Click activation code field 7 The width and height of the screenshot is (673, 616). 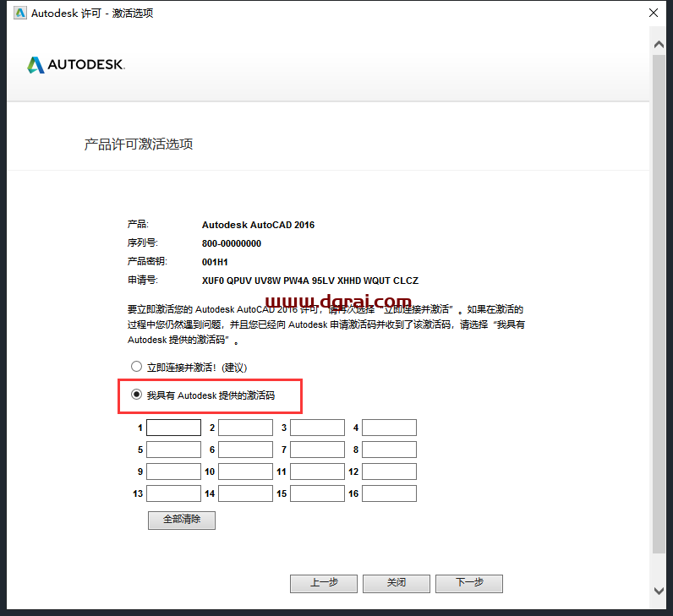coord(317,450)
